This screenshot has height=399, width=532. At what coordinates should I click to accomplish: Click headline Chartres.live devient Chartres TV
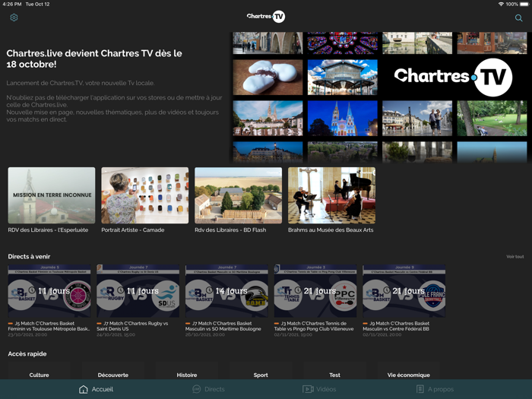94,59
